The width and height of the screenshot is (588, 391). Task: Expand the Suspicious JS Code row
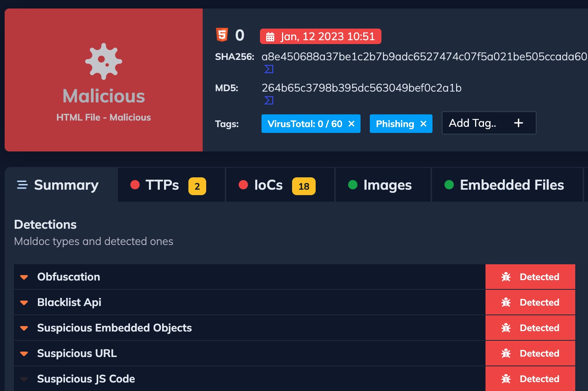tap(24, 379)
